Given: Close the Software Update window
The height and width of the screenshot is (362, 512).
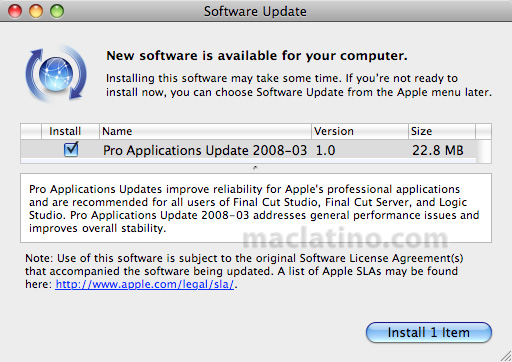Looking at the screenshot, I should coord(15,11).
